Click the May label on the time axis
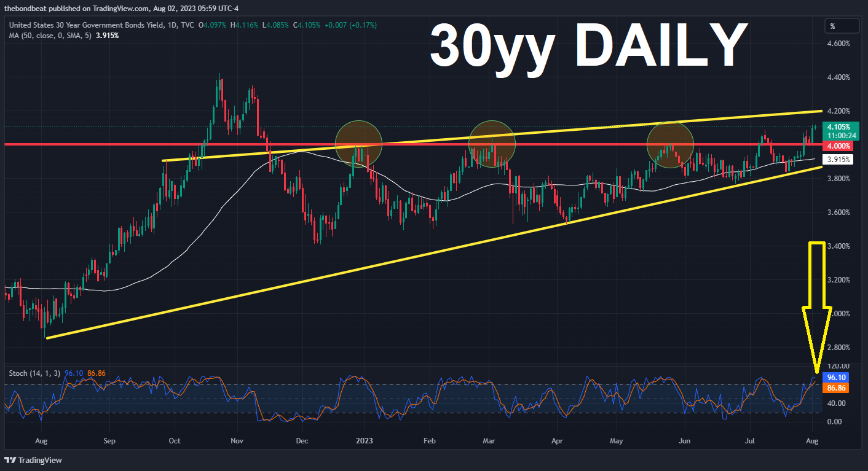Screen dimensions: 868x471 (617, 441)
